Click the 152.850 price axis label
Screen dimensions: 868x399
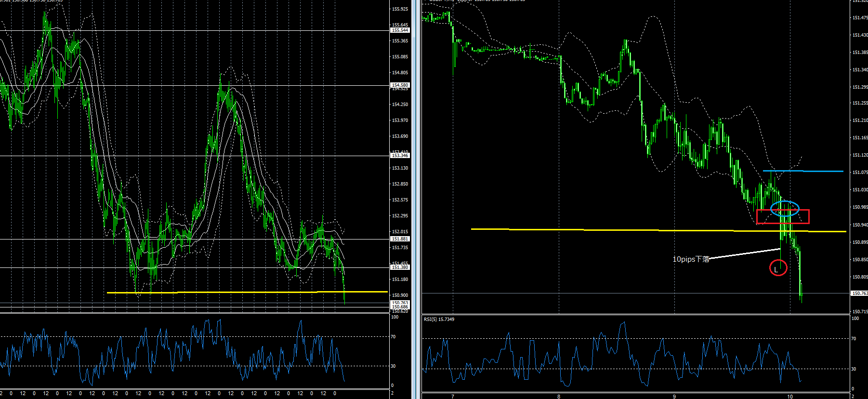pos(400,184)
